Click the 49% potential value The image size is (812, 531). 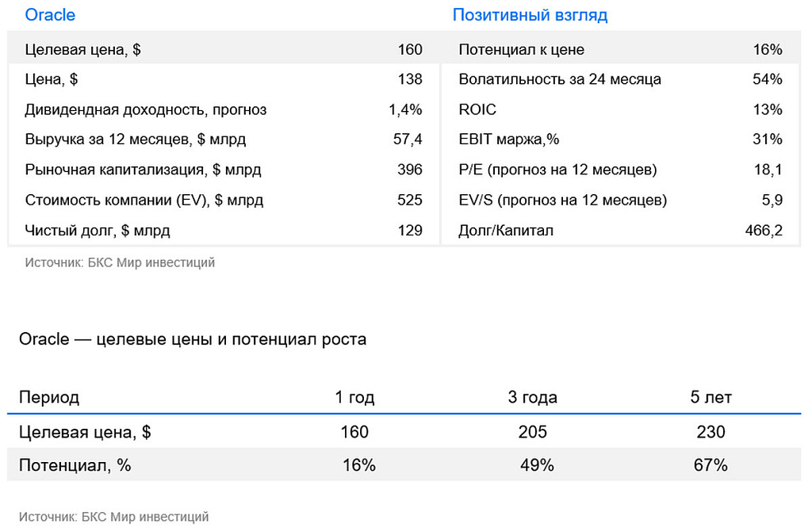[x=537, y=465]
